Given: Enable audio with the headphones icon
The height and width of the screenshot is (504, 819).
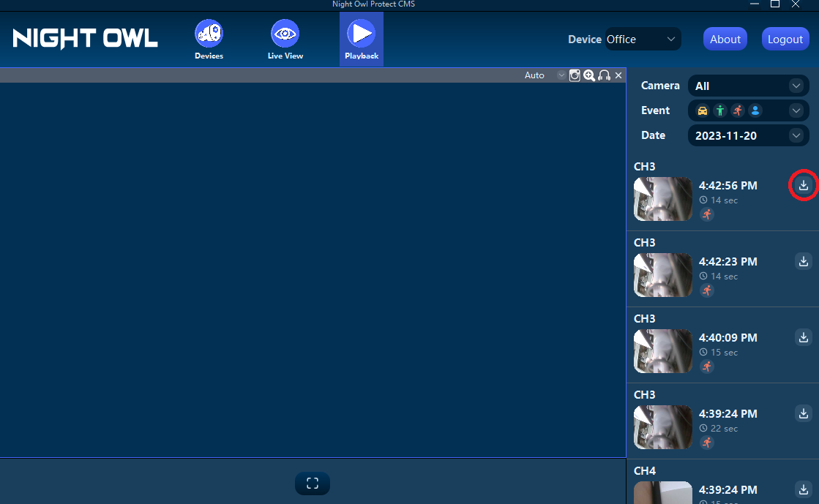Looking at the screenshot, I should point(603,75).
